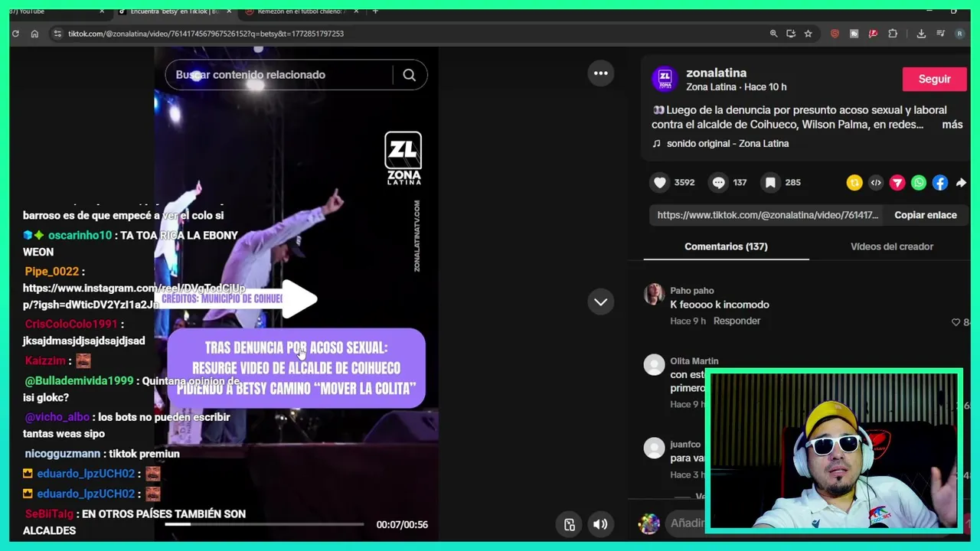Seek on the video progress bar
980x551 pixels.
click(x=264, y=524)
